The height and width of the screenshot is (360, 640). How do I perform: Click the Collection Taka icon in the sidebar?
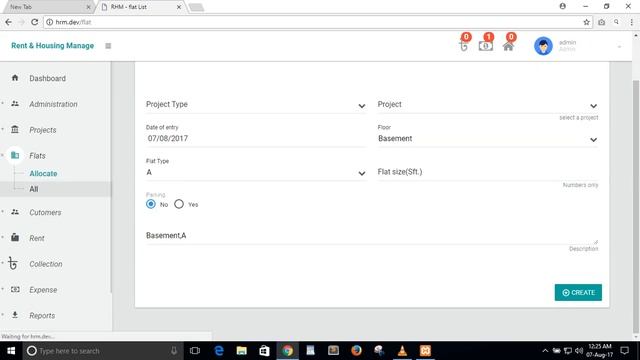click(x=13, y=264)
